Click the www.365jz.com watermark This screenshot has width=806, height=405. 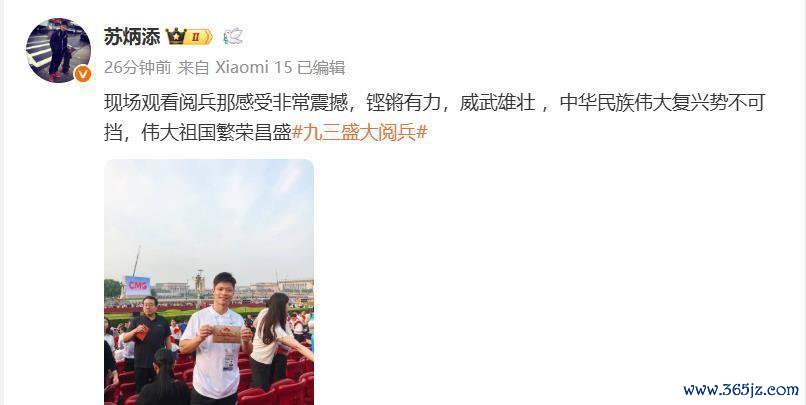741,390
